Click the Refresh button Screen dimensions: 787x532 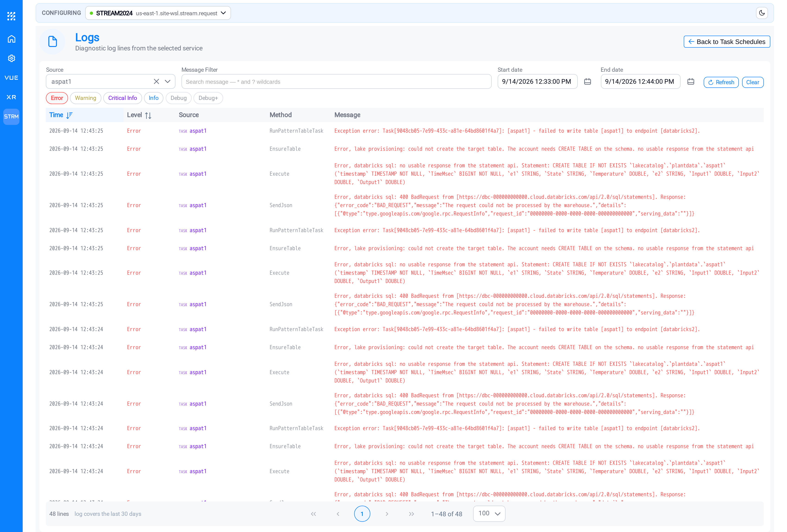[721, 82]
